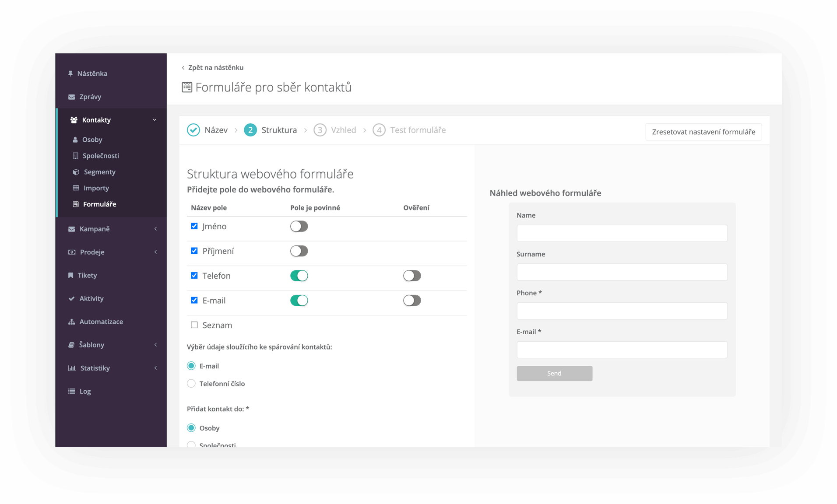Image resolution: width=837 pixels, height=504 pixels.
Task: Expand the Statistiky submenu arrow
Action: [155, 368]
